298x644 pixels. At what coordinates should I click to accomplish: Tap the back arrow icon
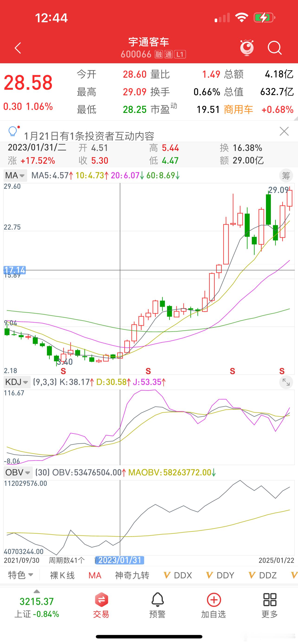click(x=18, y=48)
